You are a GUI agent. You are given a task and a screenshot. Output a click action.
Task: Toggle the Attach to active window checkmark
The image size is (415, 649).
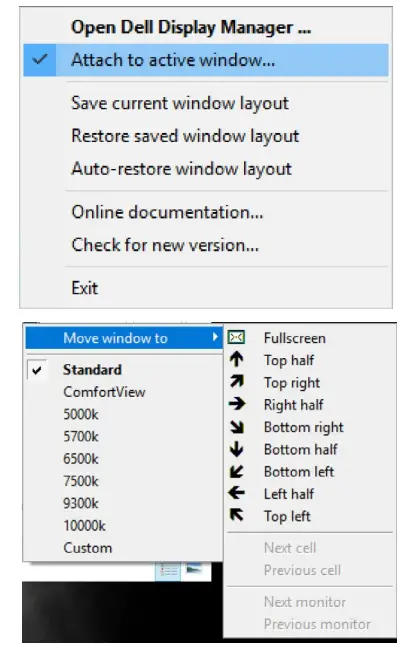40,60
